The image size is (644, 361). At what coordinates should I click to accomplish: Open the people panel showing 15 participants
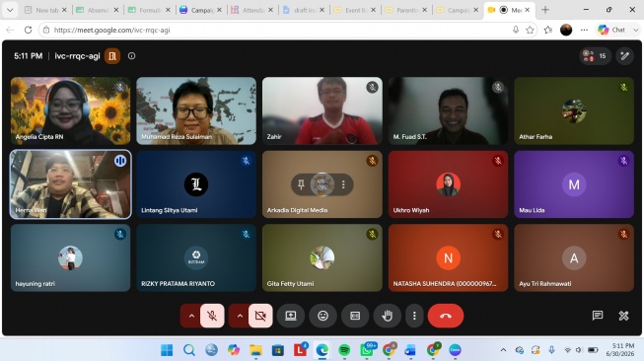[595, 56]
